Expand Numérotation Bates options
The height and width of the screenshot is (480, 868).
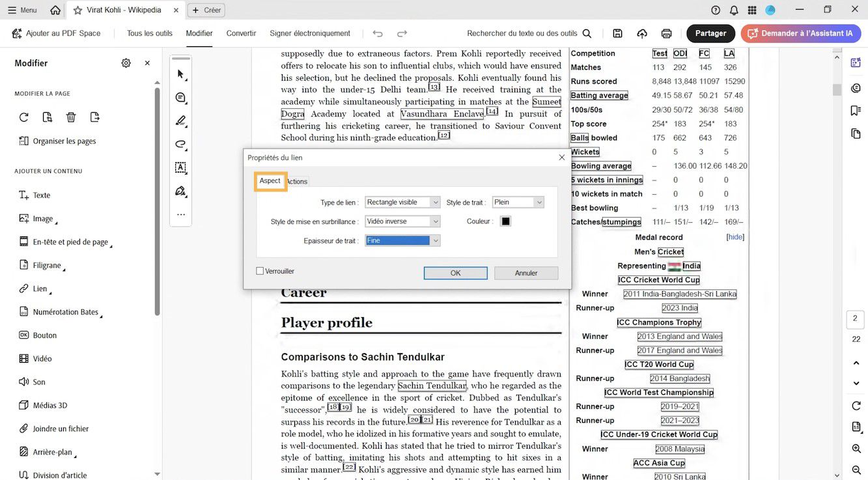(x=102, y=315)
